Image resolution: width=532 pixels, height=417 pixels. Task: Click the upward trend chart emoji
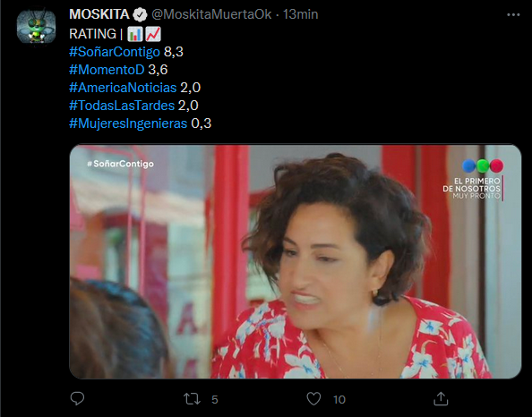click(x=153, y=34)
